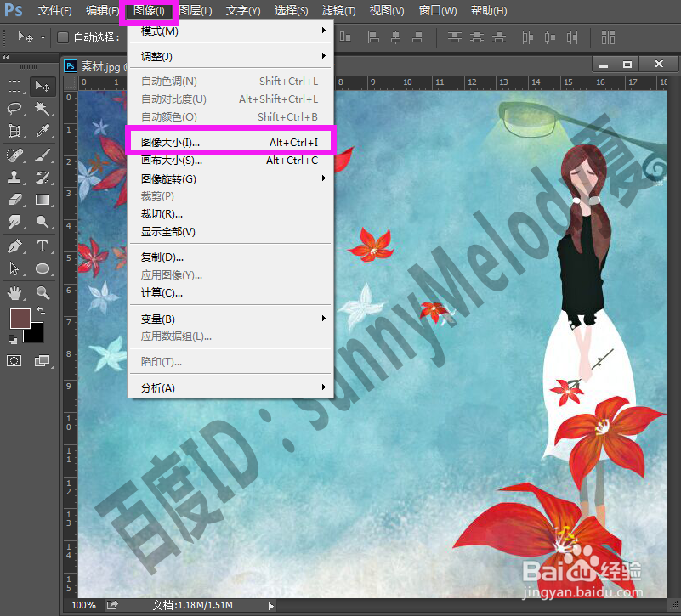This screenshot has width=681, height=616.
Task: Click the Distribute Vertical Centers icon
Action: 477,37
